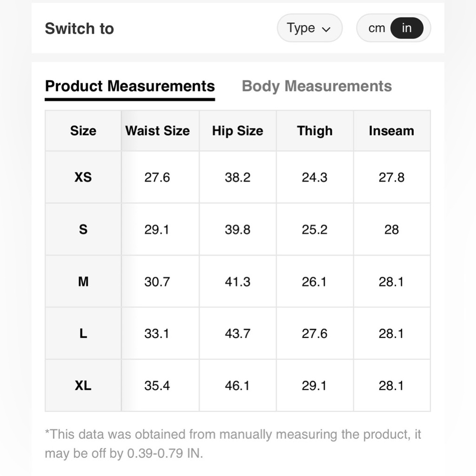
Task: Select the S size row label
Action: (83, 229)
